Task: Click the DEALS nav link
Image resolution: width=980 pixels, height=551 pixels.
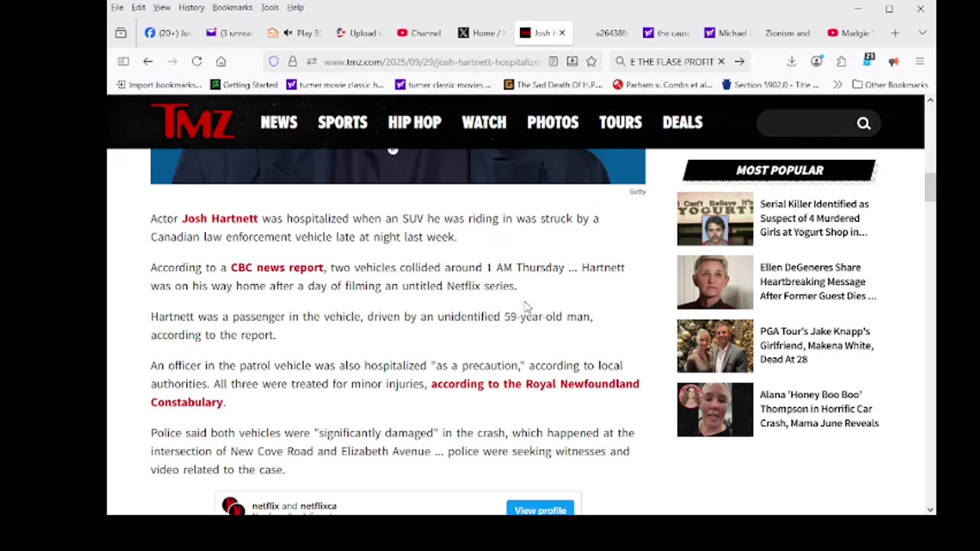Action: (682, 122)
